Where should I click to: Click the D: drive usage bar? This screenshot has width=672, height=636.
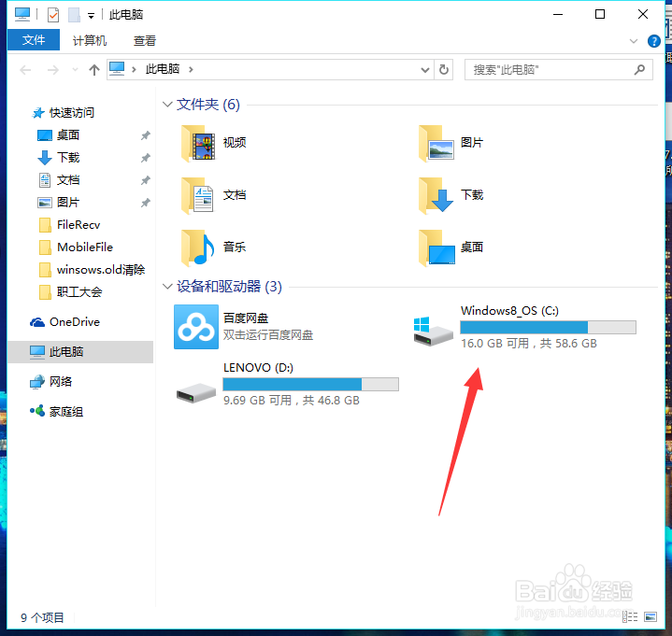click(310, 384)
